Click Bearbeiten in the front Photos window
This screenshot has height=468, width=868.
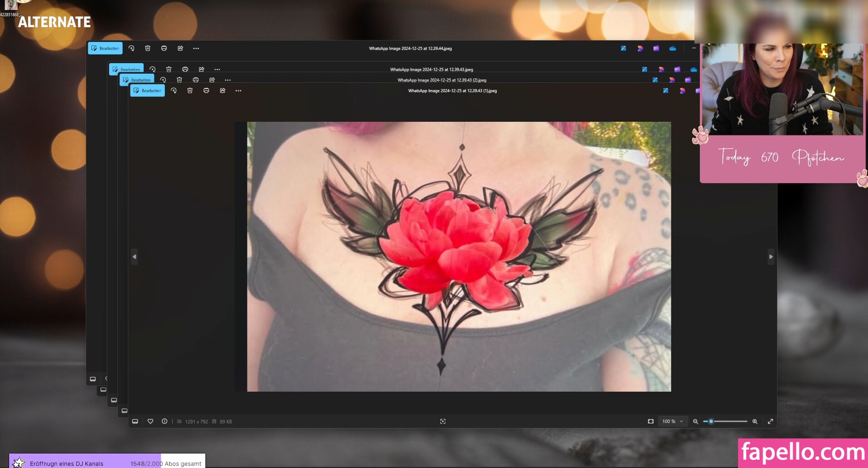(147, 90)
